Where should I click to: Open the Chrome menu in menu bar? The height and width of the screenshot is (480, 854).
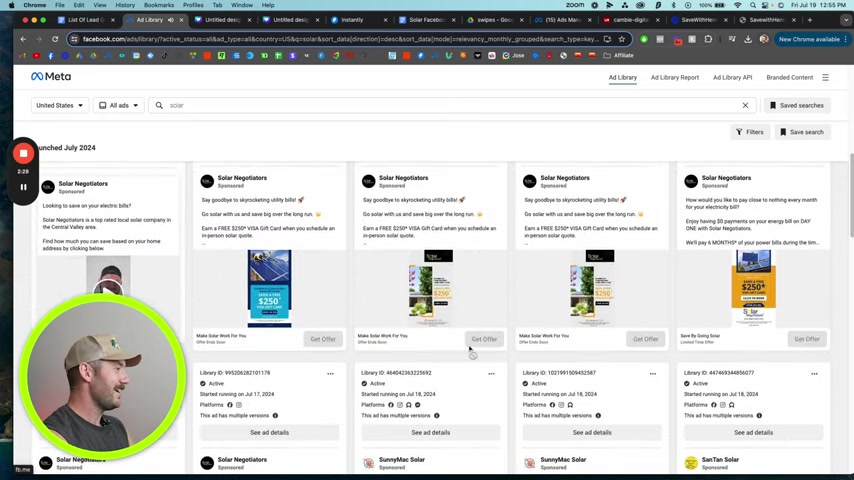(35, 5)
